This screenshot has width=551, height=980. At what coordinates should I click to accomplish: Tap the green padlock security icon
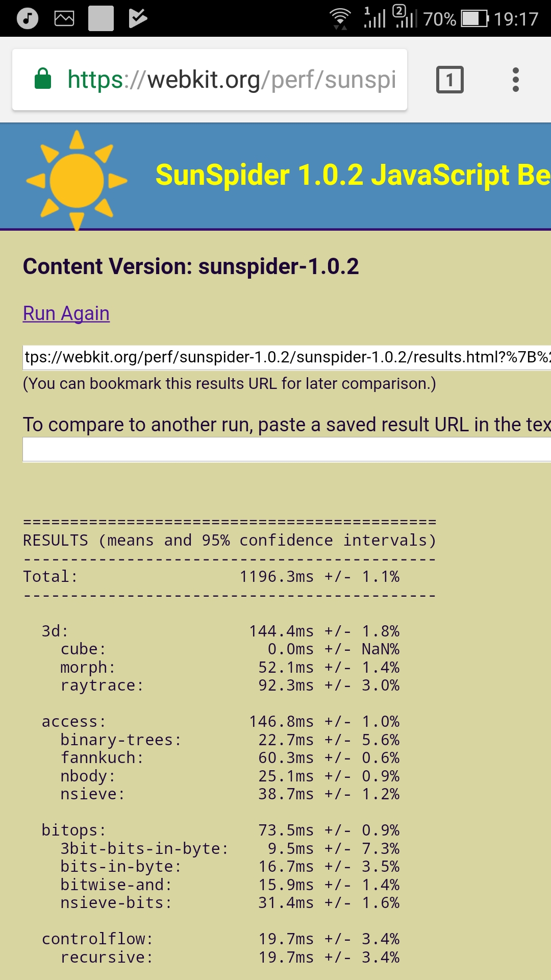43,79
